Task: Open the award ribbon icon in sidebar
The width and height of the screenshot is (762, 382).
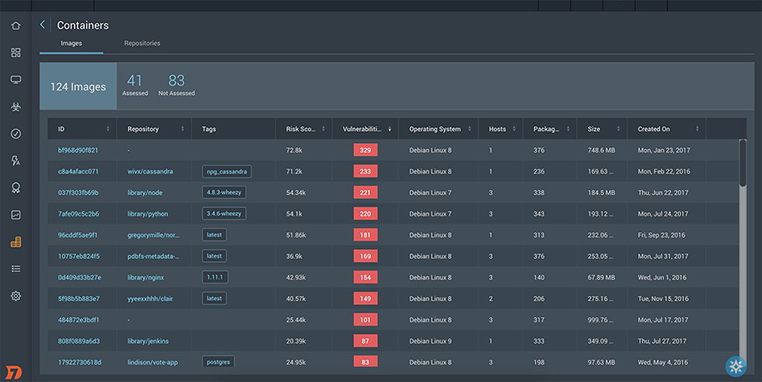Action: point(16,188)
